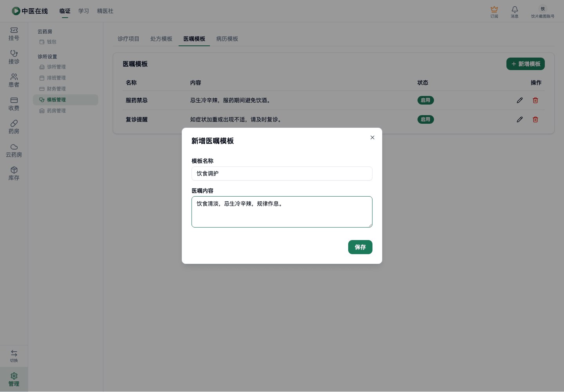The width and height of the screenshot is (564, 392).
Task: Toggle the 启用 status of 复诊提醒
Action: [426, 119]
